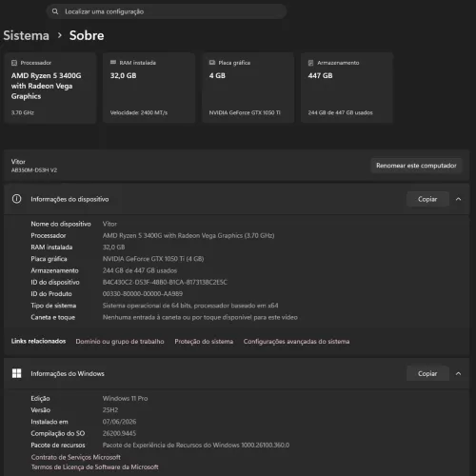Open 'Configurações avançadas do sistema' link
This screenshot has height=476, width=476.
pos(296,342)
